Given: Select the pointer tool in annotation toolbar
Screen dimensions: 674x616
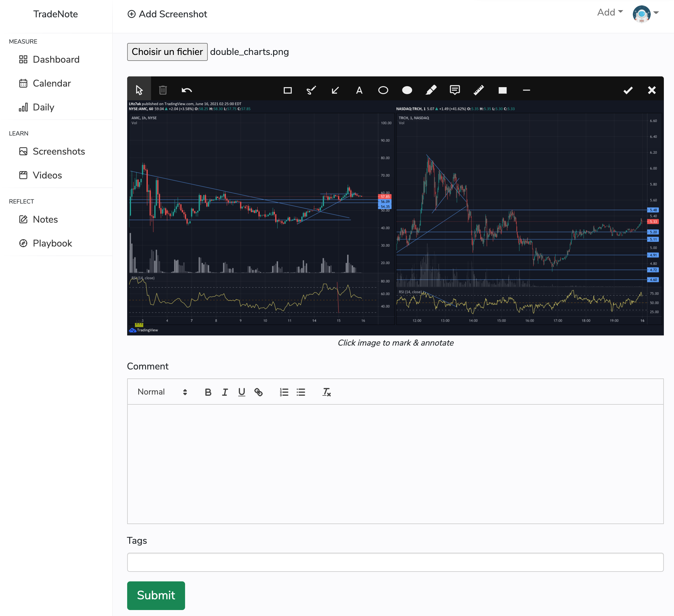Looking at the screenshot, I should tap(139, 90).
